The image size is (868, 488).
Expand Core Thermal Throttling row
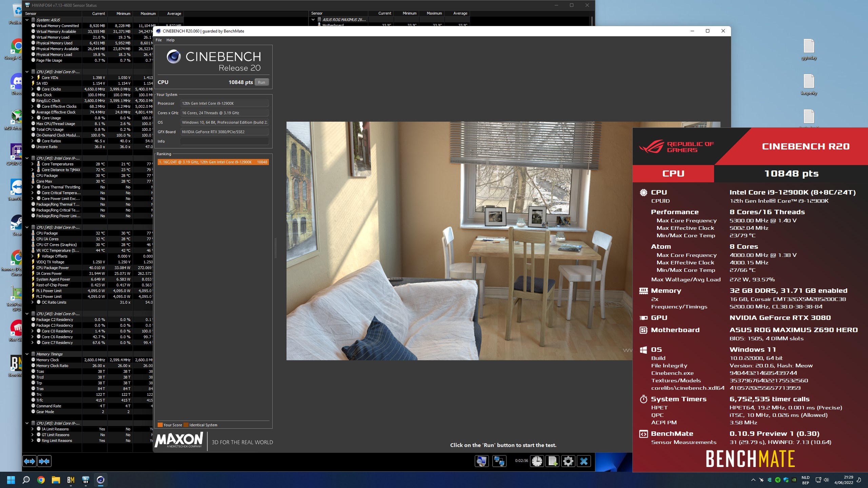point(33,187)
